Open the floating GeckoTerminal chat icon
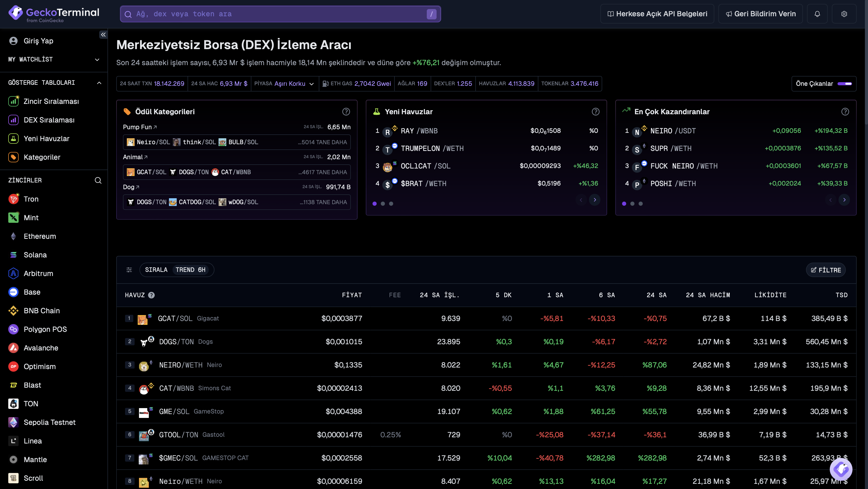Screen dimensions: 868x489 841,469
